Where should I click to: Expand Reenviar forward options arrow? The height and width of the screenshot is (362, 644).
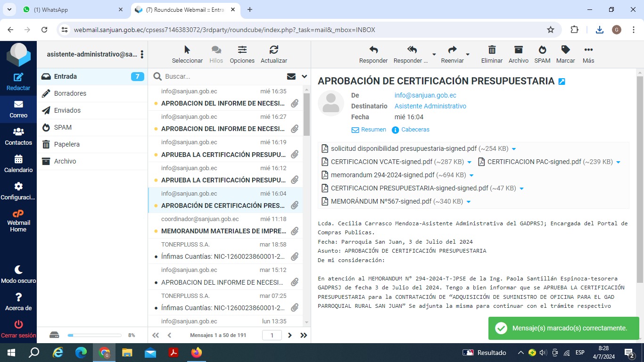click(468, 54)
